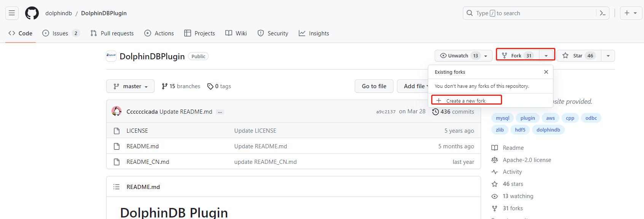644x219 pixels.
Task: Open the hamburger navigation menu
Action: tap(12, 13)
